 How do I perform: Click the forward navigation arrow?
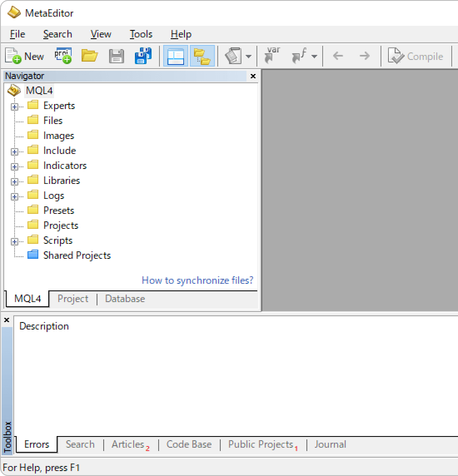(364, 56)
